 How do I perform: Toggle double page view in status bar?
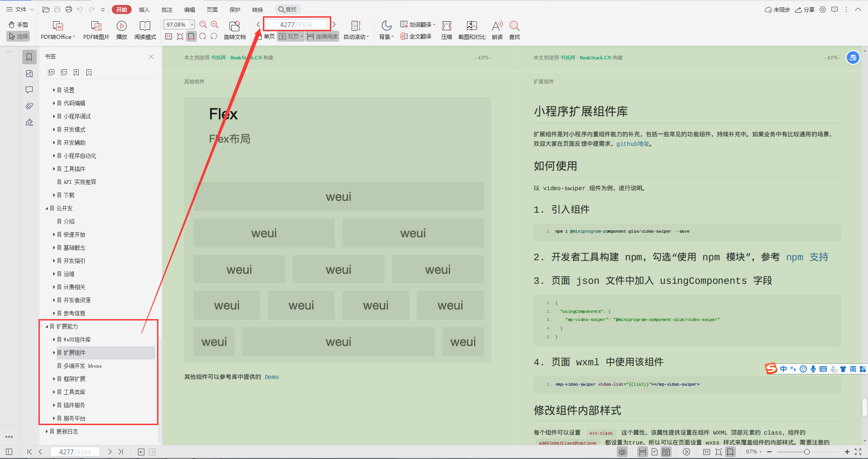[666, 452]
